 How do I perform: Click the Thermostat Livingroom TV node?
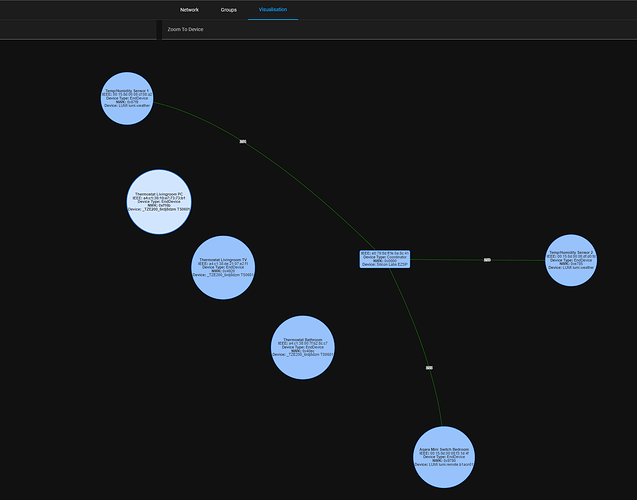pyautogui.click(x=223, y=267)
